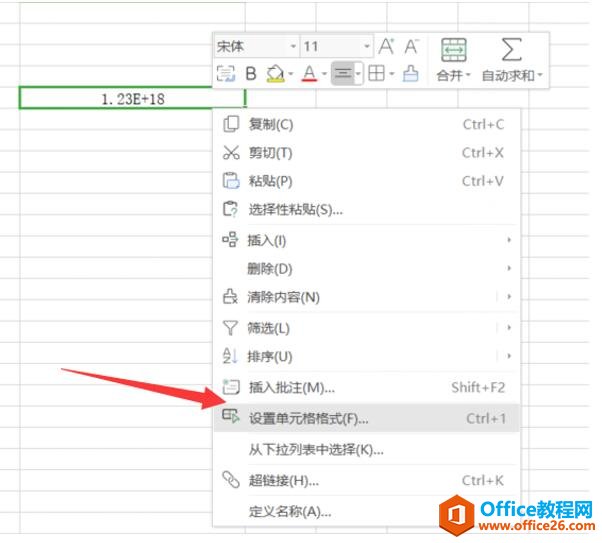Choose 剪切(T) from context menu
This screenshot has height=543, width=602.
[366, 153]
